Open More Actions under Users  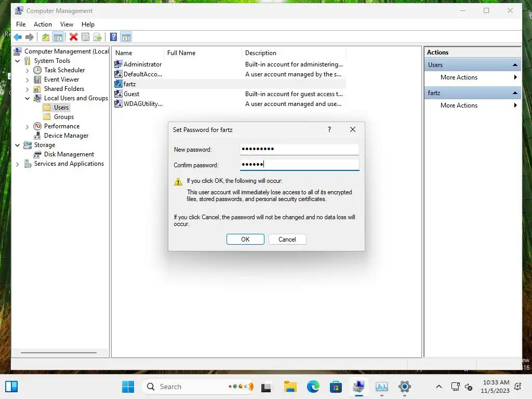click(x=473, y=77)
